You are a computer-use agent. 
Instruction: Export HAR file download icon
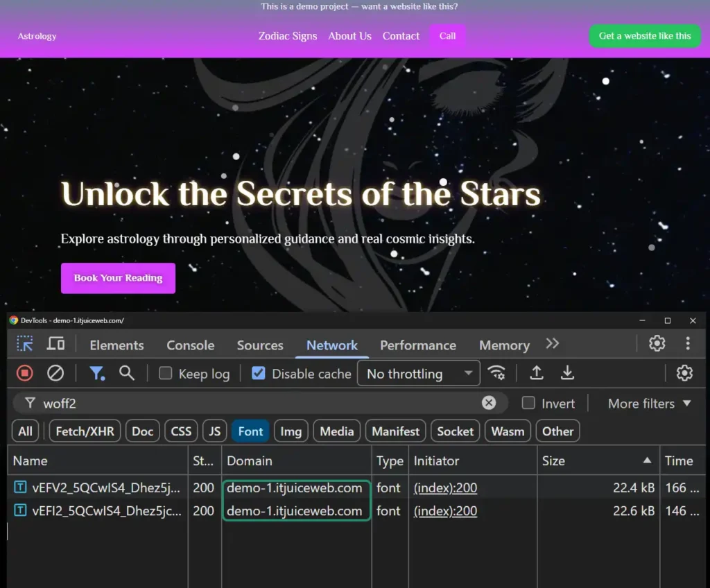[x=567, y=373]
